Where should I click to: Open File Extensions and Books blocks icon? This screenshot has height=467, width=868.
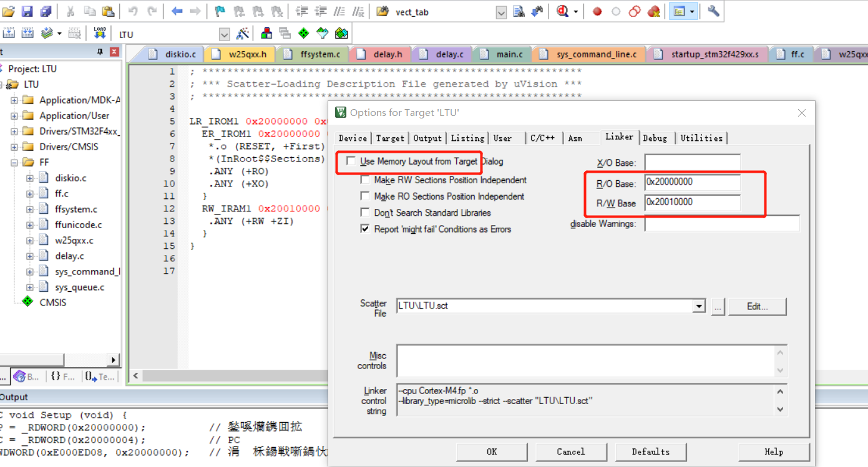(266, 33)
